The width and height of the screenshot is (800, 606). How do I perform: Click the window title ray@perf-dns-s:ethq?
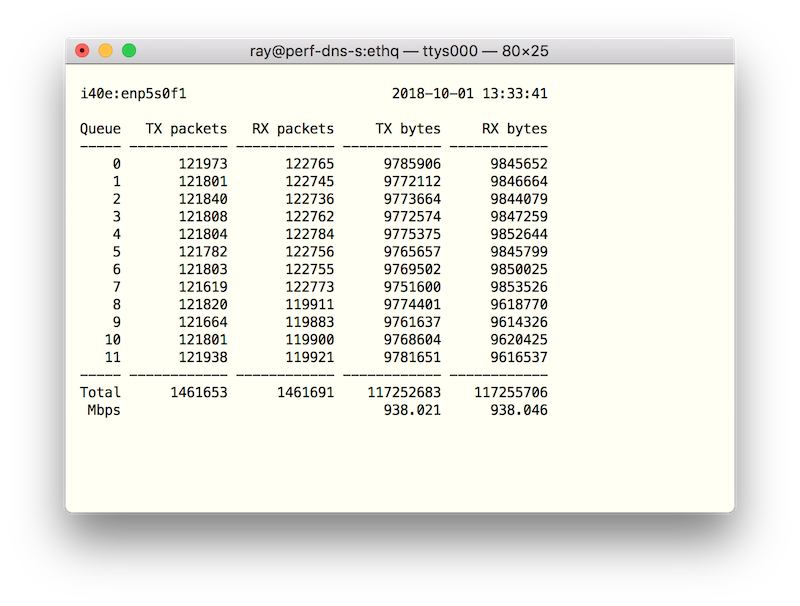(x=324, y=51)
